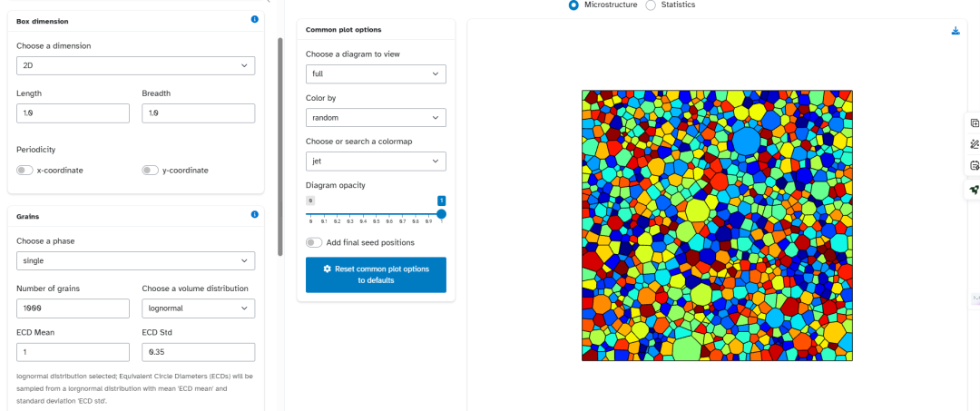Enable x-coordinate periodicity
The width and height of the screenshot is (980, 411).
click(25, 170)
